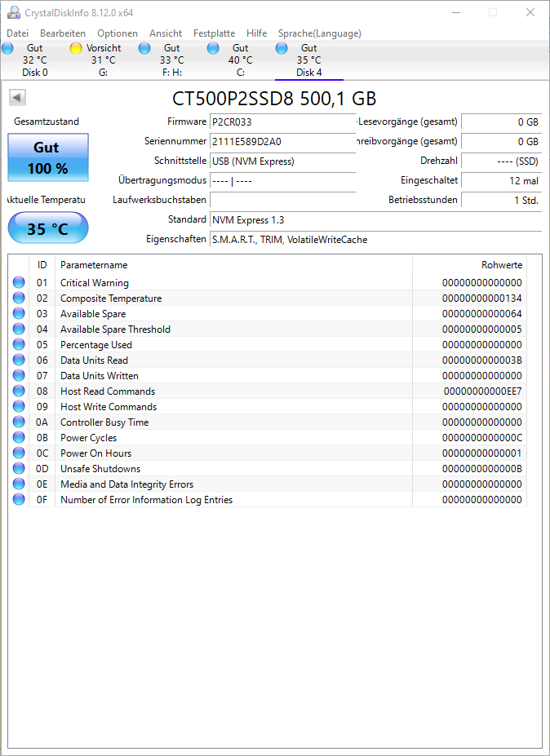The image size is (550, 756).
Task: Click the Rohwerte column header
Action: [x=469, y=265]
